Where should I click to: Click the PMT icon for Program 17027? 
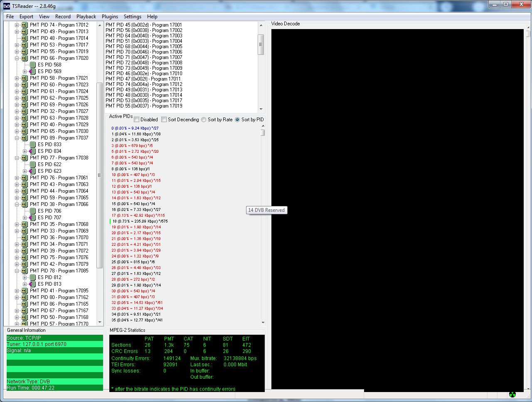pyautogui.click(x=24, y=111)
